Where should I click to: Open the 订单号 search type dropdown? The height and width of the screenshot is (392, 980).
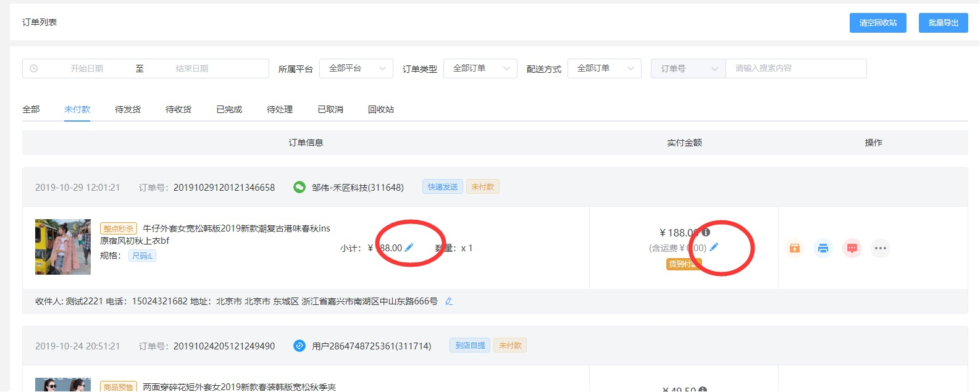click(x=689, y=69)
